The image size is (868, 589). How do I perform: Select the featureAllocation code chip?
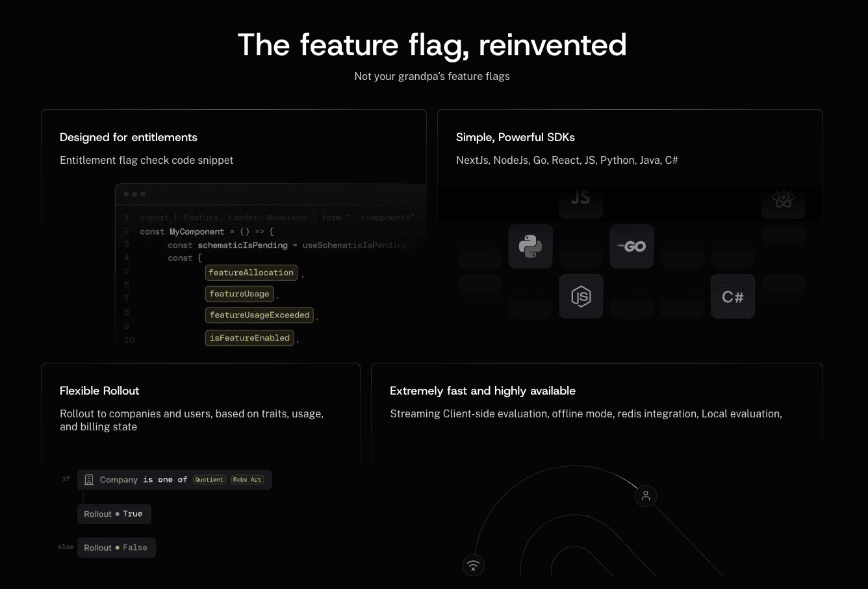251,273
